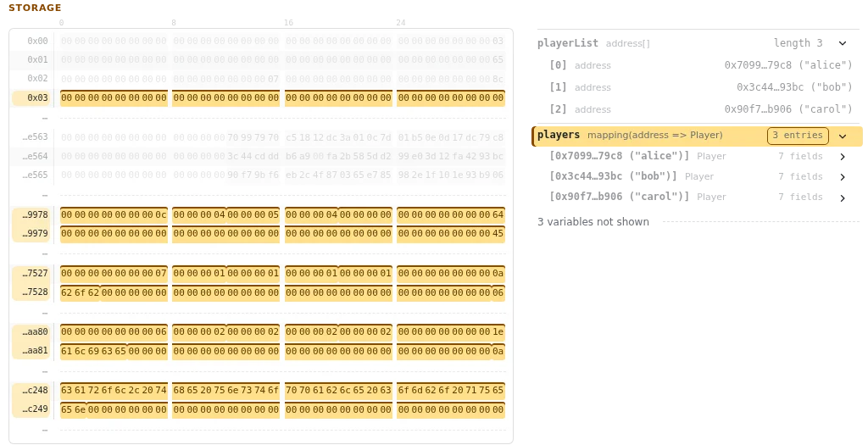868x445 pixels.
Task: Click first byte group of slot 0x03
Action: pos(114,98)
